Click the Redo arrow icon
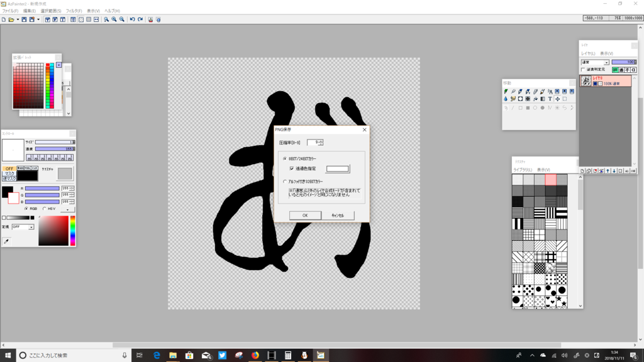Screen dimensions: 644x362 pos(140,19)
